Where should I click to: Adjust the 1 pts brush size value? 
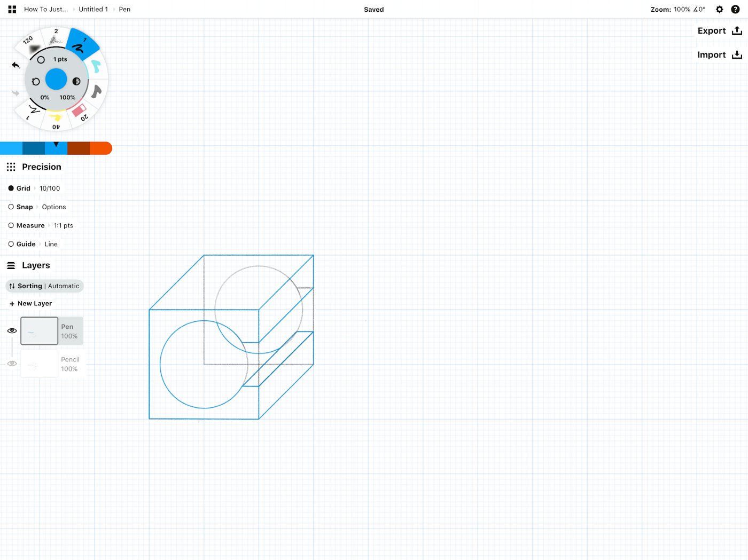click(x=60, y=59)
